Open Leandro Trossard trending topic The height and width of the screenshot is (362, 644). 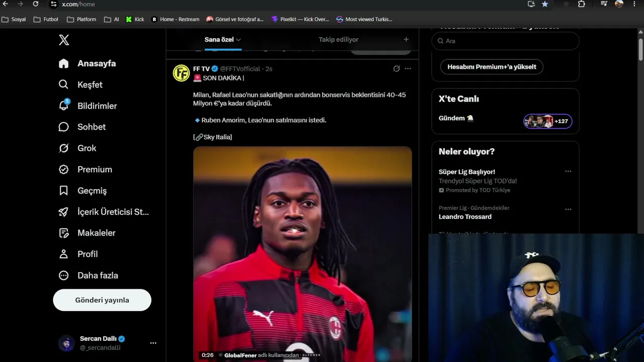coord(465,217)
